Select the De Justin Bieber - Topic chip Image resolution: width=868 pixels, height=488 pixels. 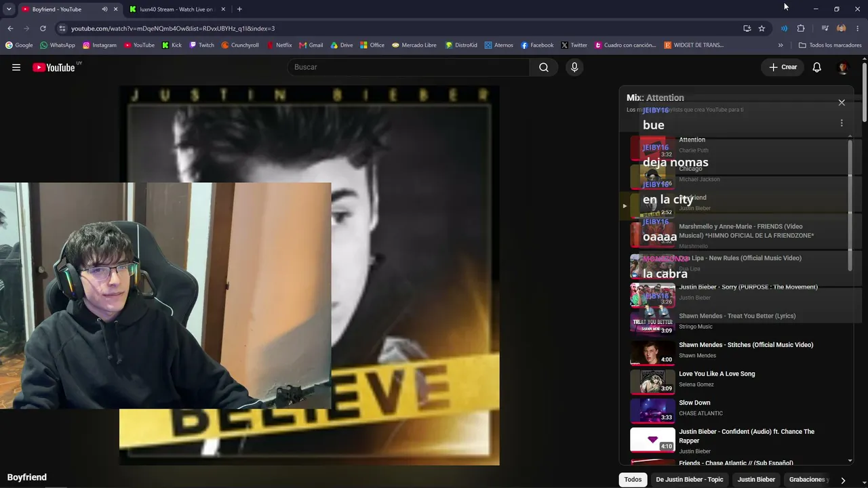(690, 479)
